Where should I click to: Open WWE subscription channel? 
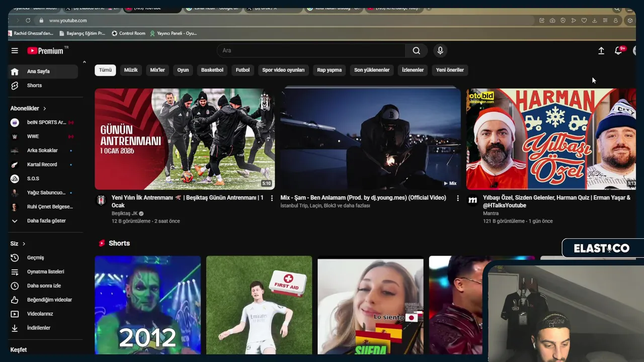[44, 136]
